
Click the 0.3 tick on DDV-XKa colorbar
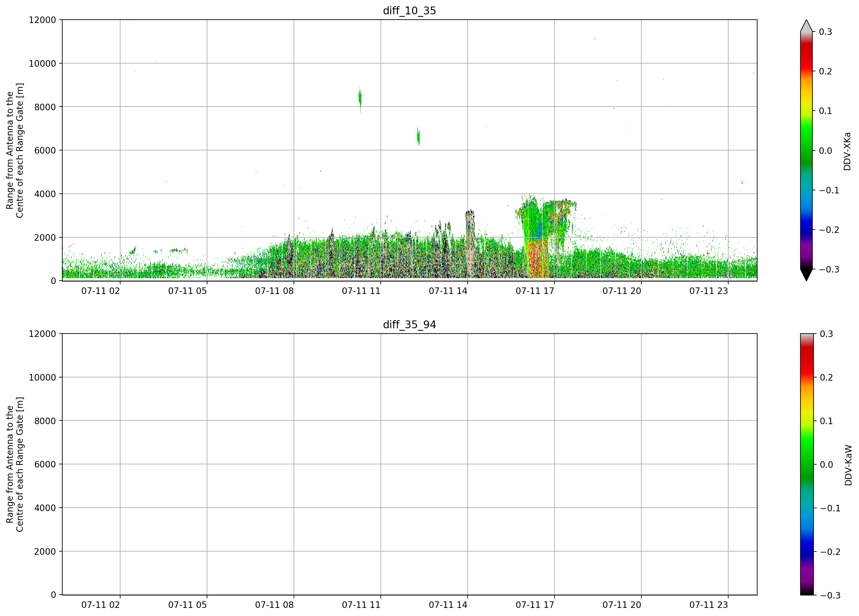[x=825, y=32]
